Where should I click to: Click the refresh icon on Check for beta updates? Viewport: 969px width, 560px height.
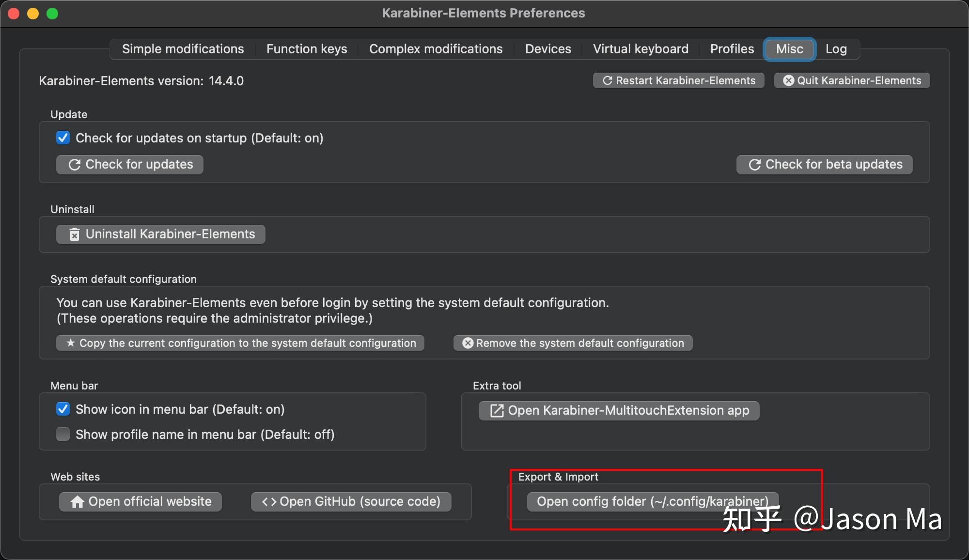point(754,165)
